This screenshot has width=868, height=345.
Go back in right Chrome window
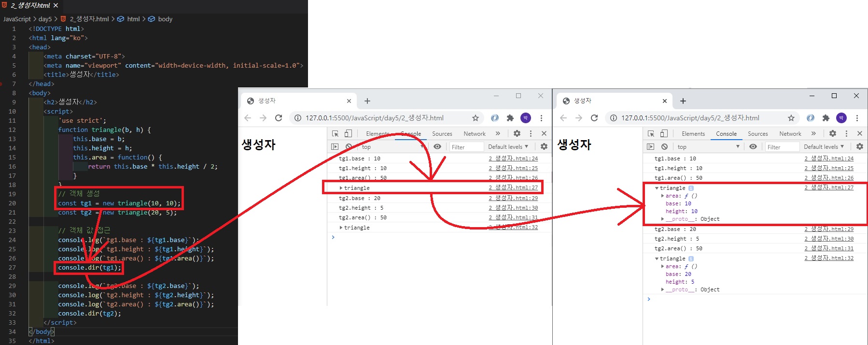[563, 118]
